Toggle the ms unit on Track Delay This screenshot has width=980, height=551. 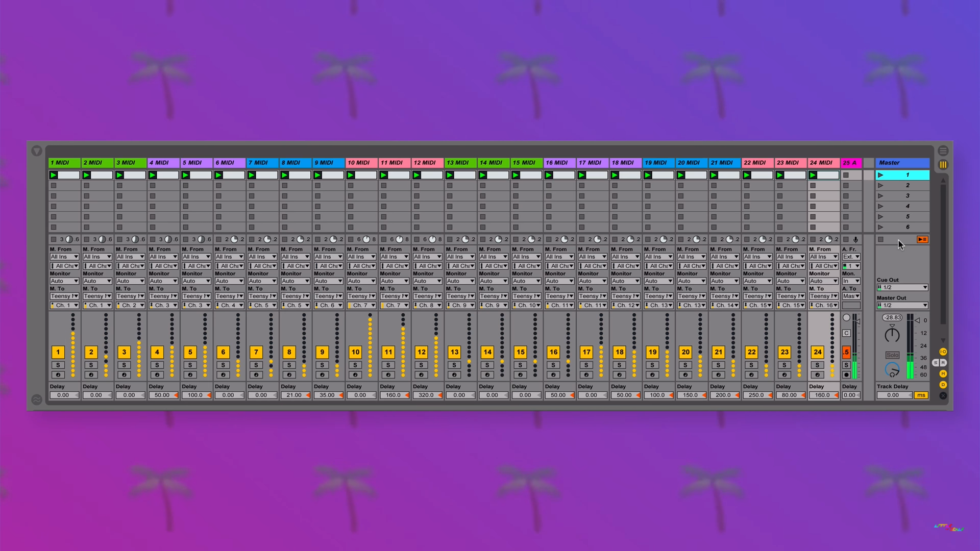921,395
